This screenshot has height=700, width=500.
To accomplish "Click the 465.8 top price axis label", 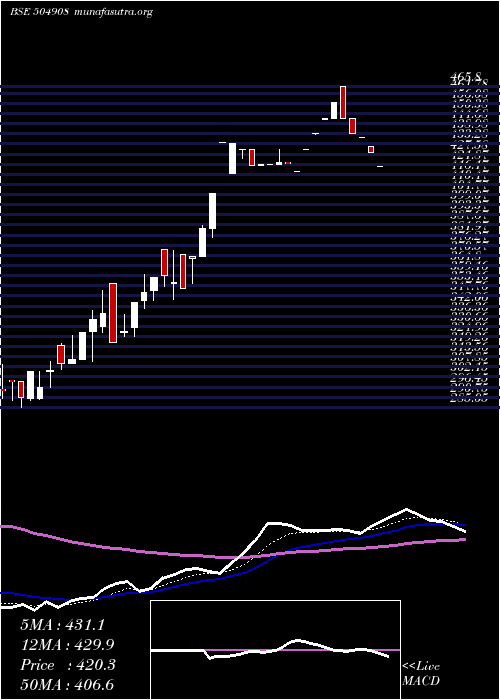I will coord(467,79).
